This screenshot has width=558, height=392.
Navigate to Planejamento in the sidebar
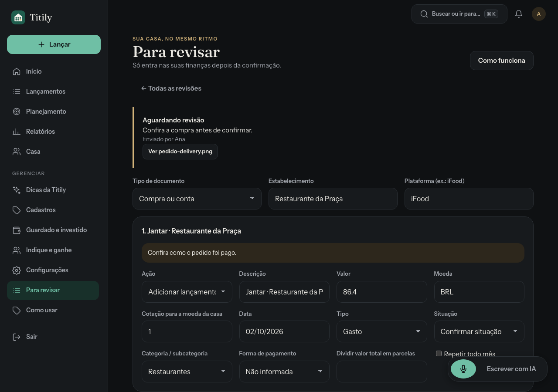[53, 112]
